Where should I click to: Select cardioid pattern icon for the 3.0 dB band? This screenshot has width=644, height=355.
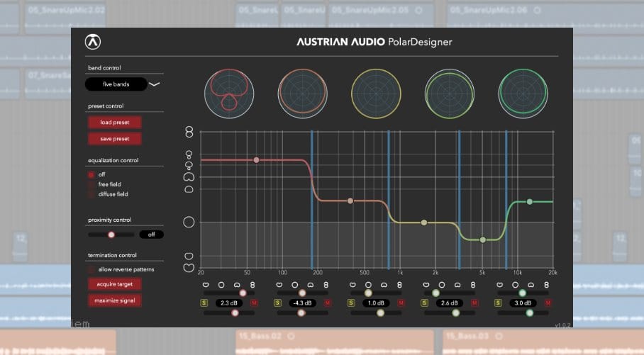531,284
